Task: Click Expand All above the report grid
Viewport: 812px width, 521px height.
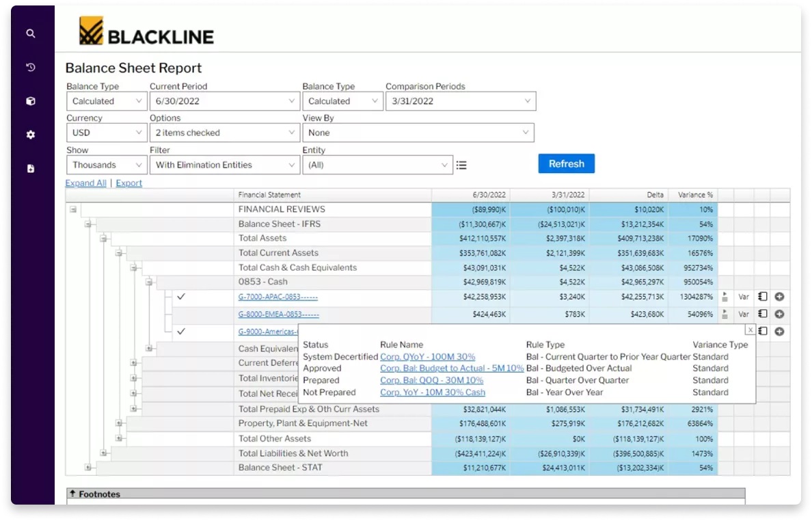Action: 85,183
